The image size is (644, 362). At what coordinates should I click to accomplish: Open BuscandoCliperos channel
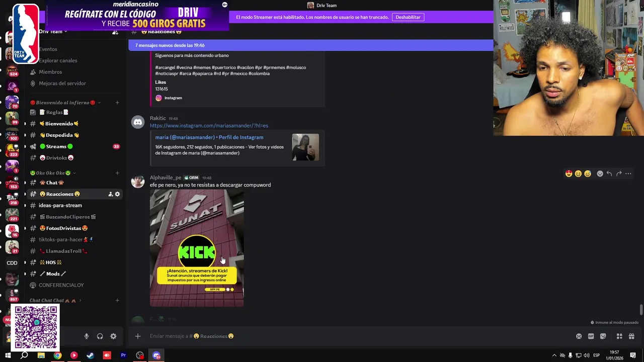[x=75, y=217]
